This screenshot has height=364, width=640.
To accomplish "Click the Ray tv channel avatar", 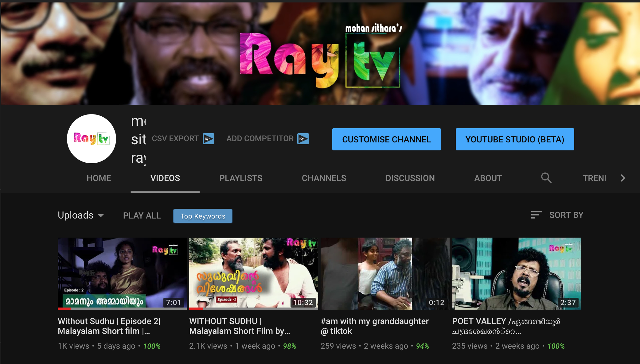I will click(x=92, y=139).
